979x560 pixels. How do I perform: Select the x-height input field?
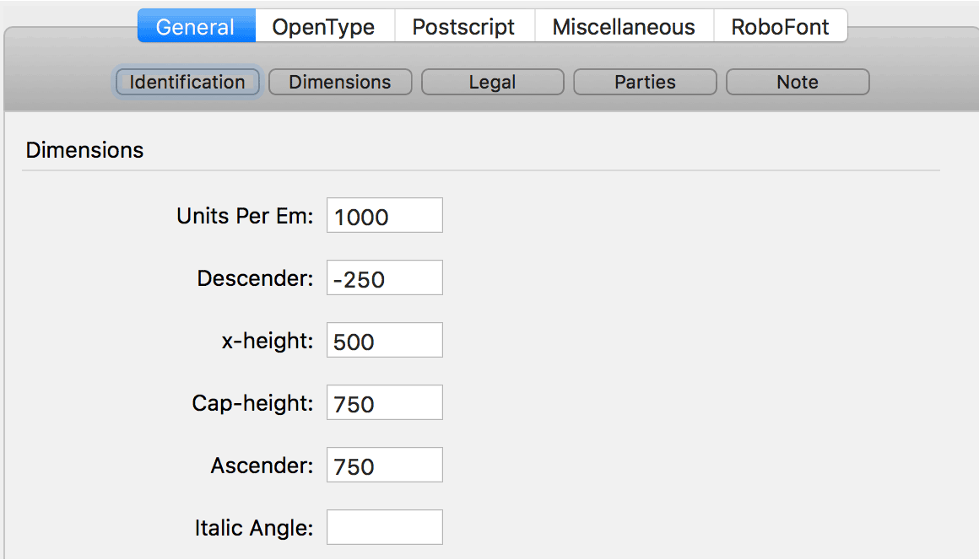coord(384,341)
